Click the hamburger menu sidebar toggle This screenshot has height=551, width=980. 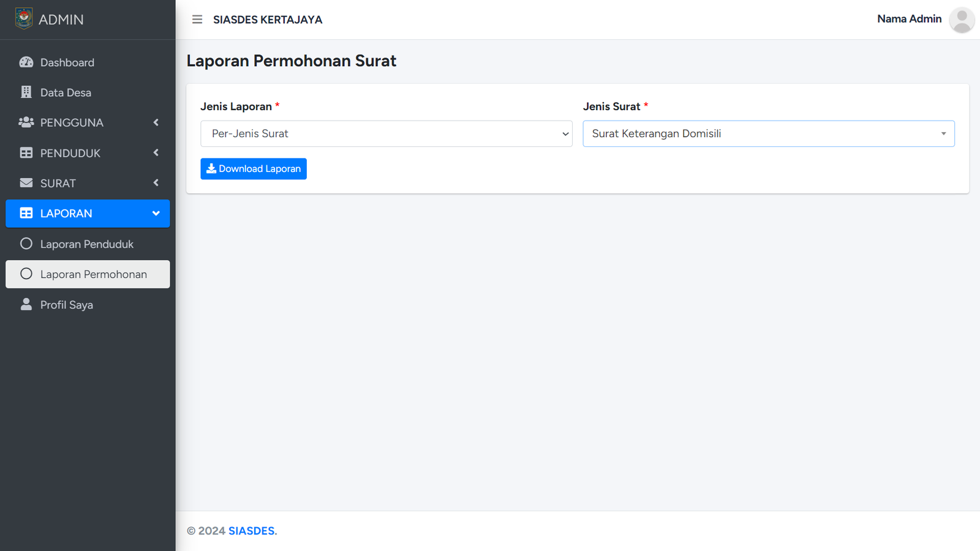[x=197, y=20]
